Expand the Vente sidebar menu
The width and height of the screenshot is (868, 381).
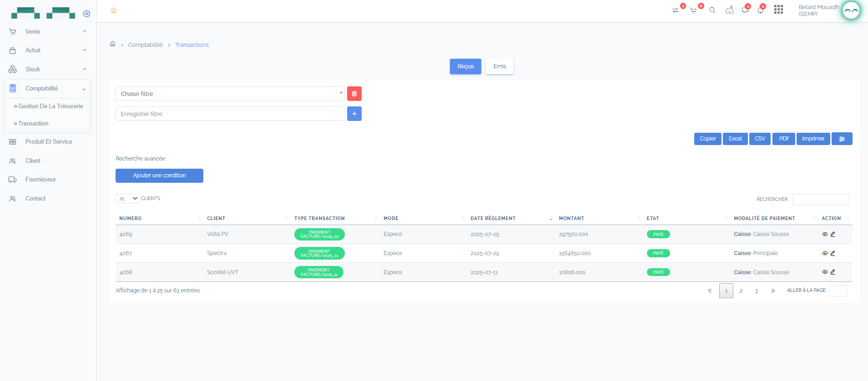48,31
